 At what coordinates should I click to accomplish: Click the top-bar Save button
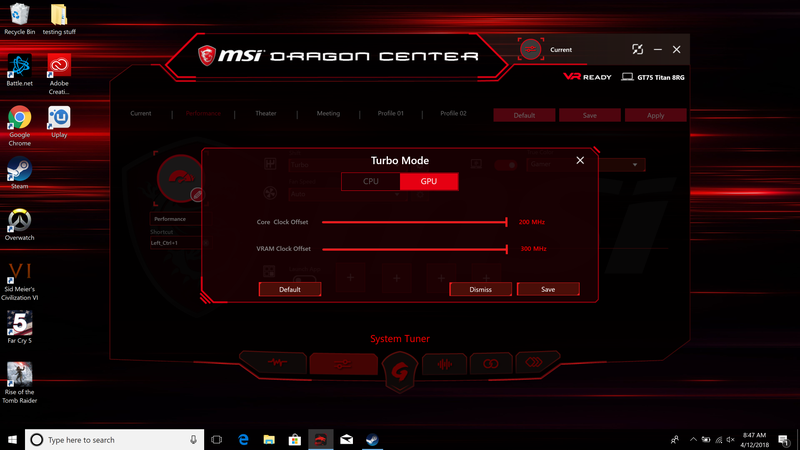tap(590, 115)
